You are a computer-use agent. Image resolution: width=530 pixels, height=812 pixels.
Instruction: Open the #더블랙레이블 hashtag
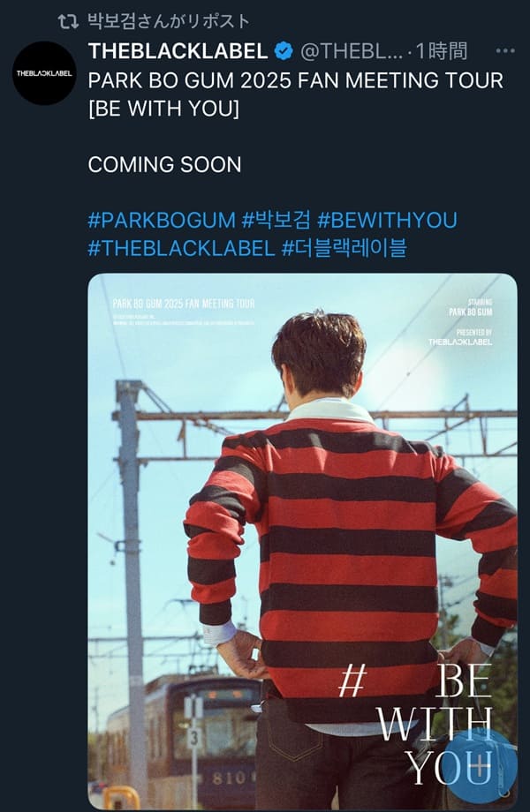click(344, 248)
